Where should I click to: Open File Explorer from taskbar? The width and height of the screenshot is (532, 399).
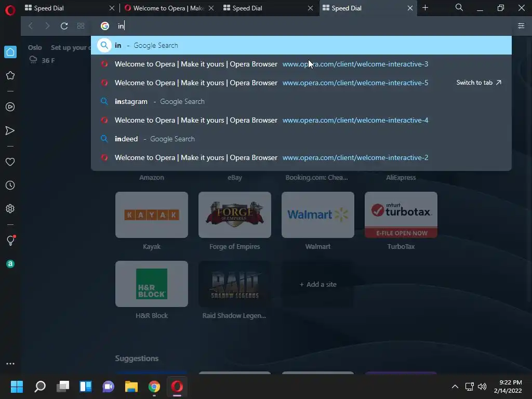(131, 387)
